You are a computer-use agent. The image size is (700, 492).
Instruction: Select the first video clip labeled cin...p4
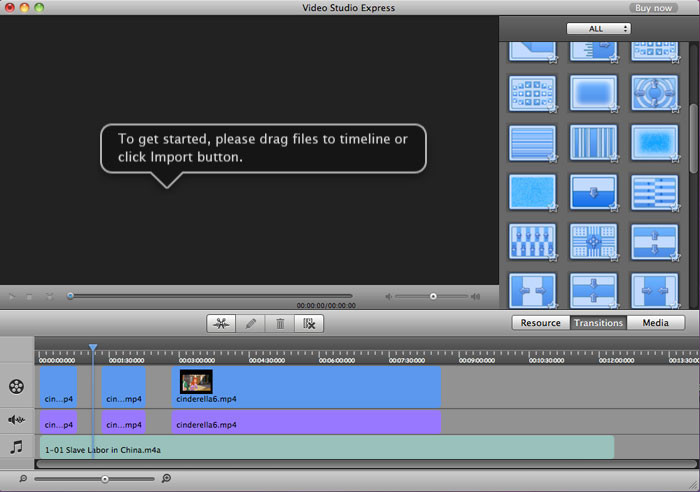tap(58, 387)
